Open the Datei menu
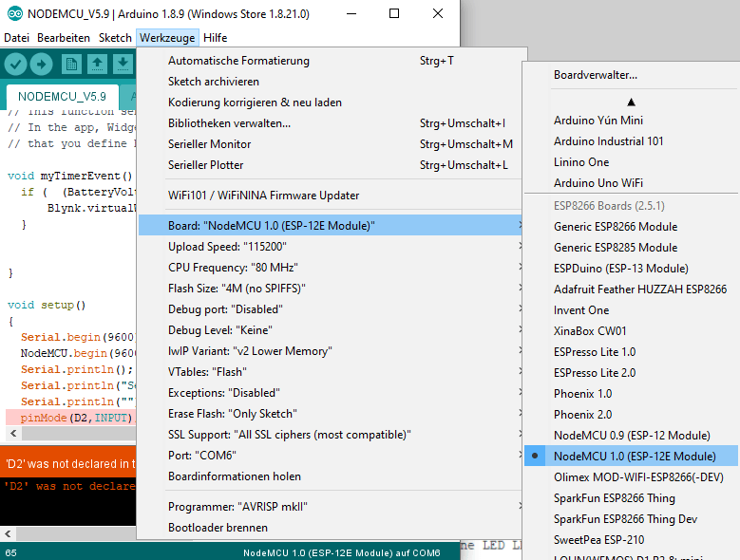740x560 pixels. (x=16, y=38)
